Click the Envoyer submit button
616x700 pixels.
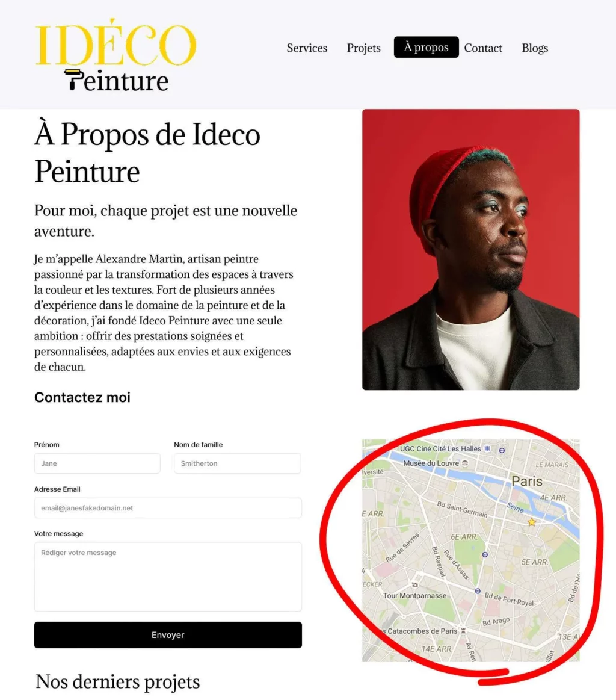pos(168,635)
